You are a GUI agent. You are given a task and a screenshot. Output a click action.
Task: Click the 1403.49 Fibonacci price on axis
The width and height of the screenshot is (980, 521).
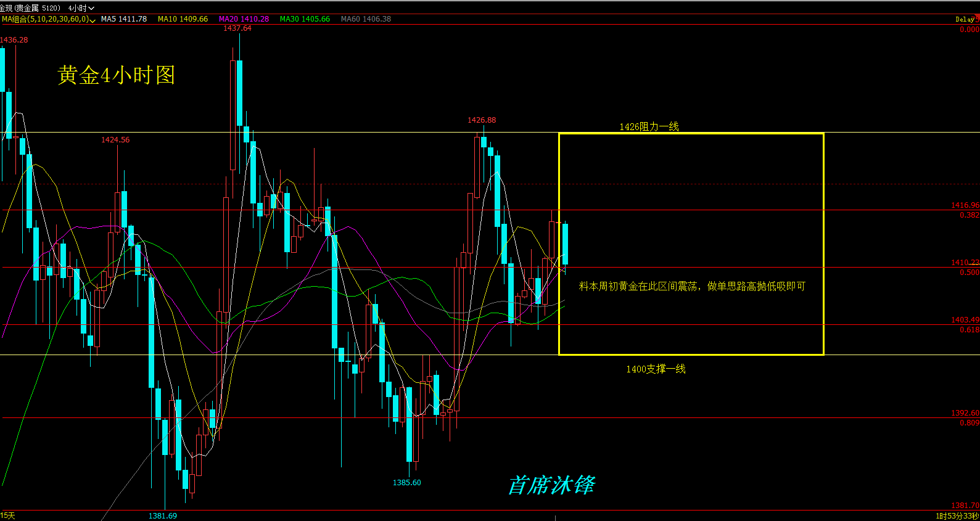[965, 320]
